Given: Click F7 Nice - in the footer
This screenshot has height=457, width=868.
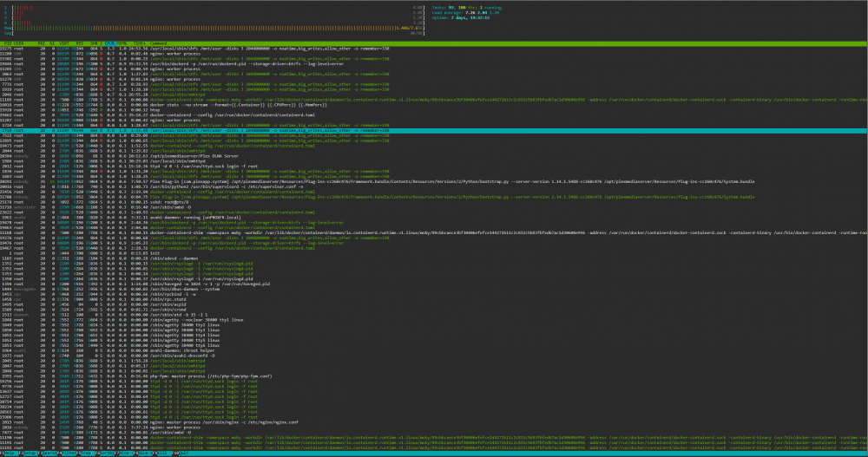Looking at the screenshot, I should [x=125, y=454].
